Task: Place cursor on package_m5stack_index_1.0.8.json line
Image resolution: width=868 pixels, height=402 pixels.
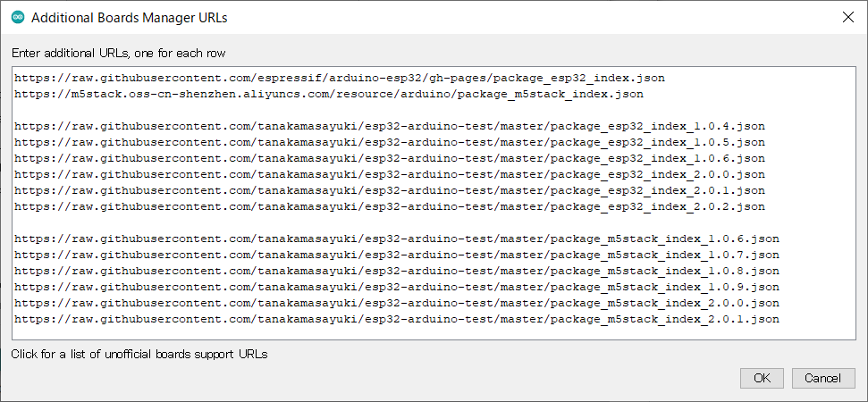Action: pyautogui.click(x=397, y=272)
